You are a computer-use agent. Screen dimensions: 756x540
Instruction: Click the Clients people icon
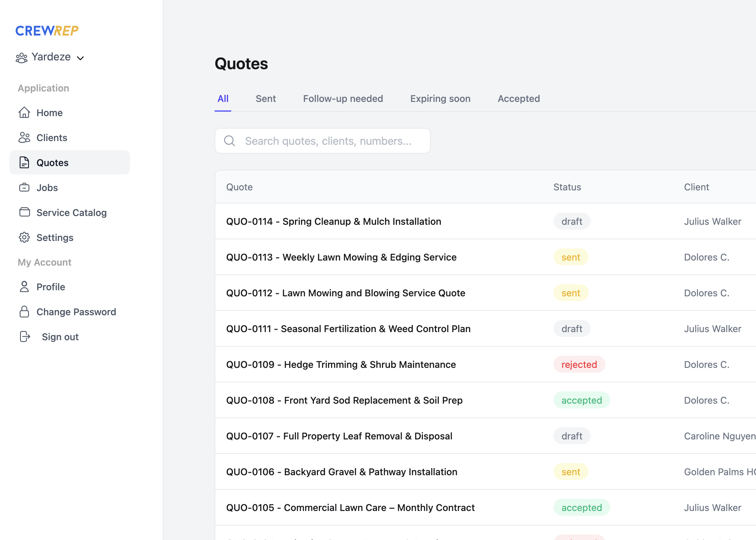pyautogui.click(x=24, y=138)
